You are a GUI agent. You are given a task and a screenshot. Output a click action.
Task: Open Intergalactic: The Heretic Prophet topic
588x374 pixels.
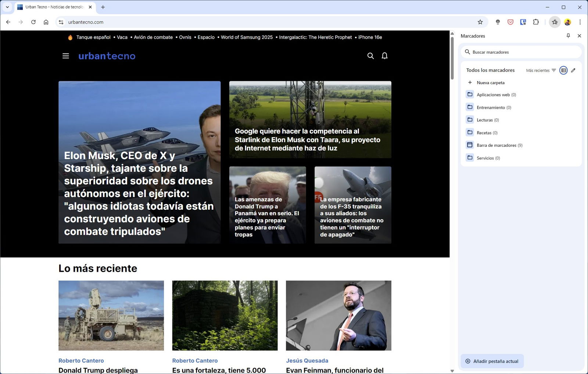coord(315,37)
